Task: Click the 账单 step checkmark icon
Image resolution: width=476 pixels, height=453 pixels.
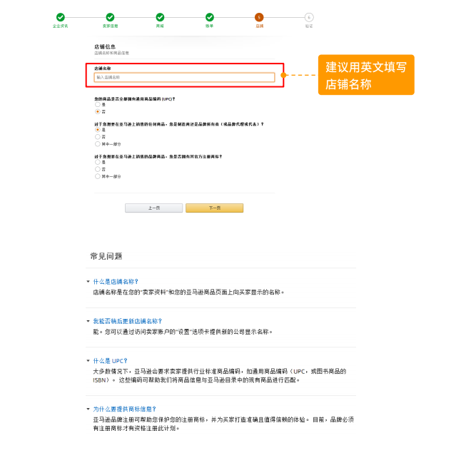Action: click(209, 17)
